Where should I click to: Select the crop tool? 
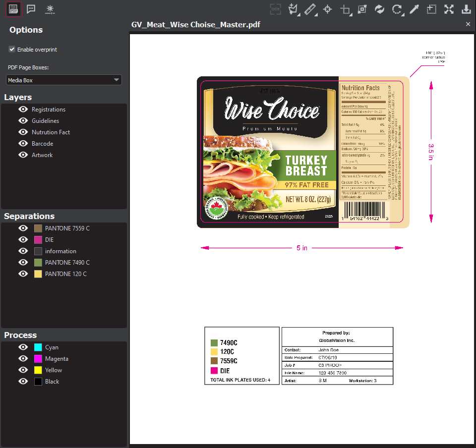tap(345, 9)
